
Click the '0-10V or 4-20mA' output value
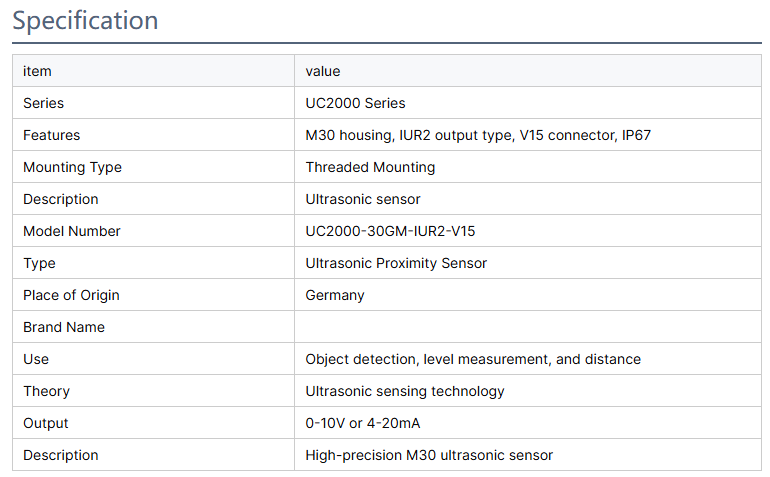pyautogui.click(x=360, y=423)
